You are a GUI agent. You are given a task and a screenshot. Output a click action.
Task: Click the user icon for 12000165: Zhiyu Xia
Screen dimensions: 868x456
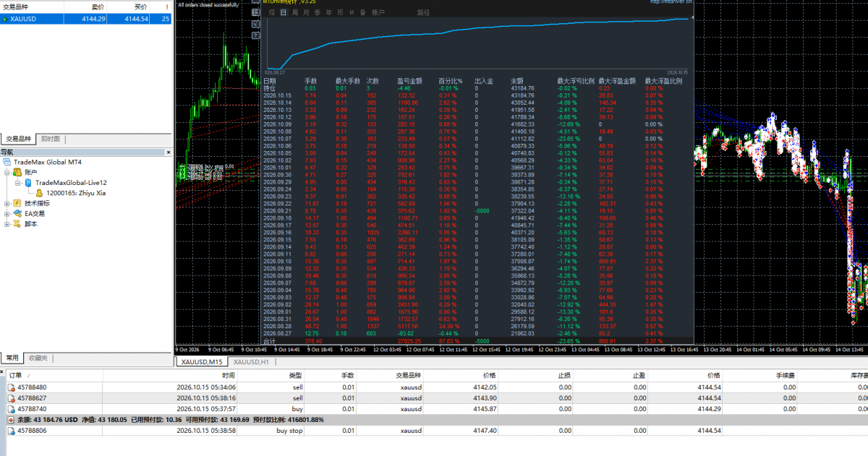(39, 193)
